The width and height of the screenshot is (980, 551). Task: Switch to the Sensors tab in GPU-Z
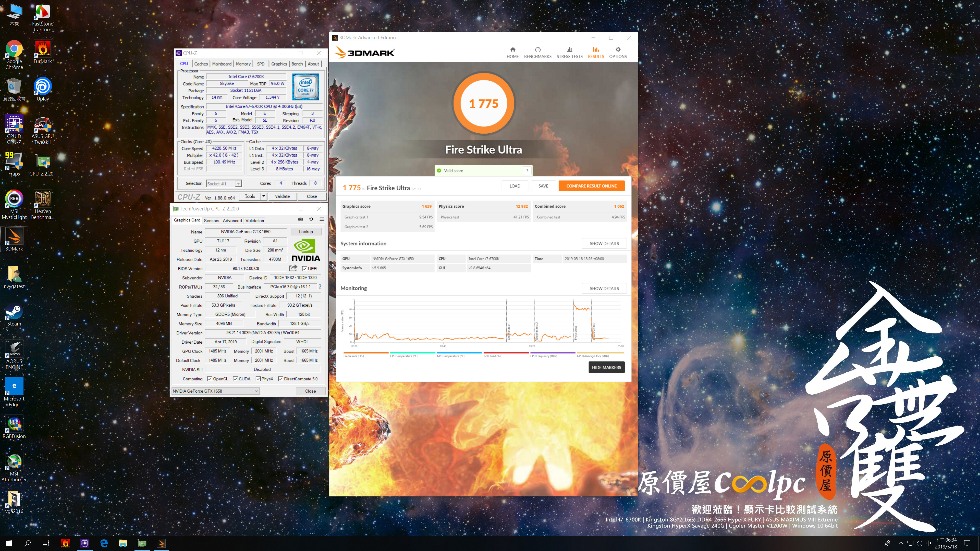click(212, 221)
